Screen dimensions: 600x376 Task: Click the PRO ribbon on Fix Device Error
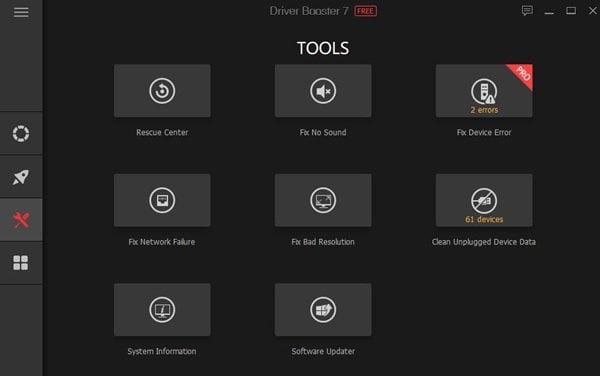tap(523, 74)
